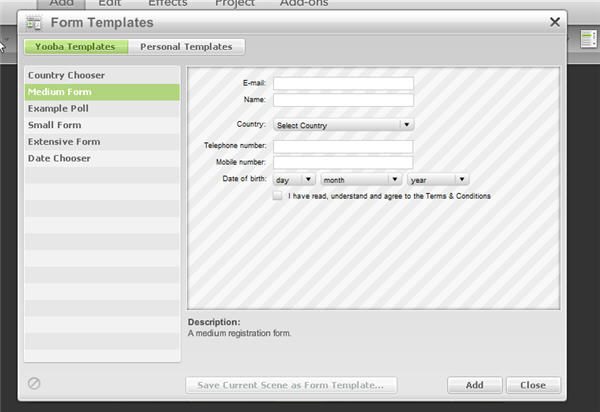Open the Effects menu
This screenshot has width=600, height=412.
click(167, 4)
